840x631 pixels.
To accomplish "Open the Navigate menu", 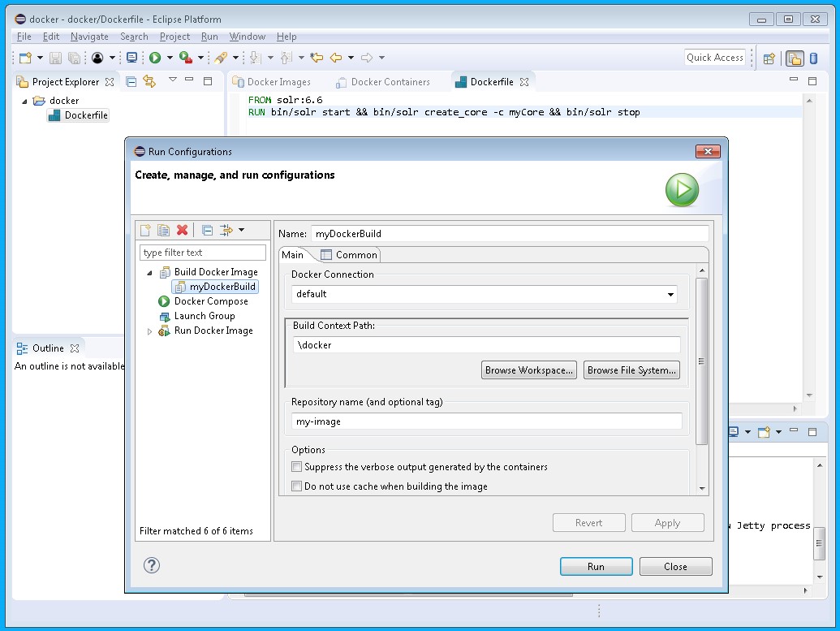I will pyautogui.click(x=89, y=37).
